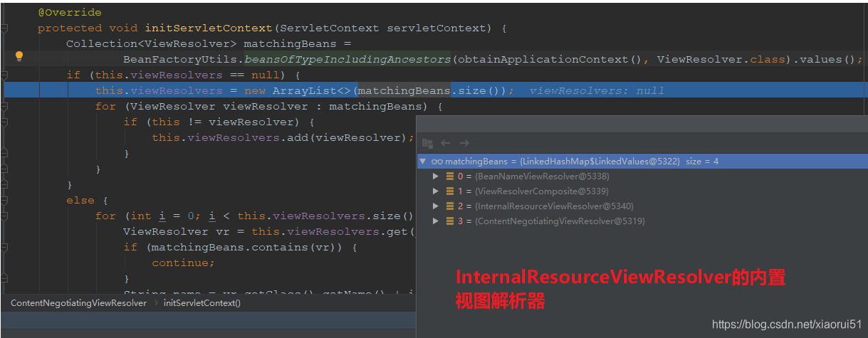
Task: Select the '{BeanNameViewResolver@5338}' value
Action: coord(543,176)
